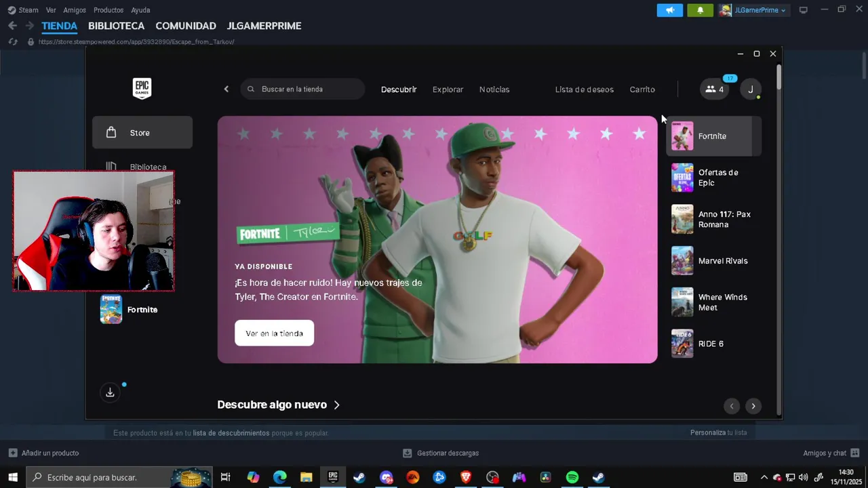Open the Noticias tab
868x488 pixels.
point(494,89)
